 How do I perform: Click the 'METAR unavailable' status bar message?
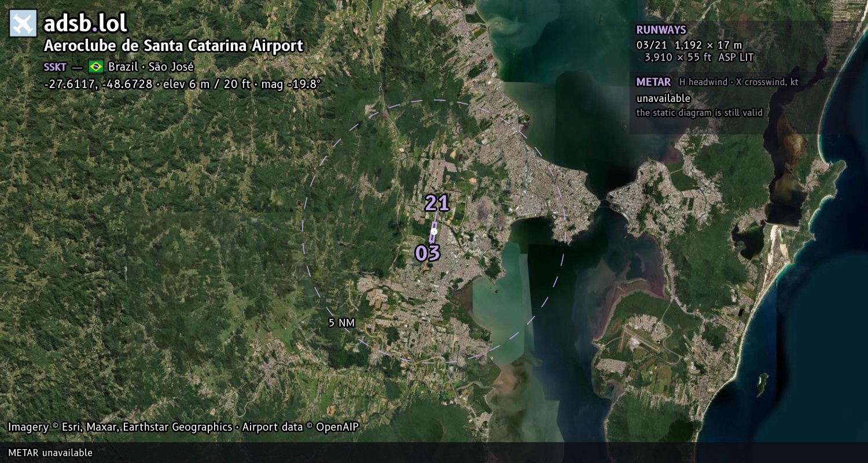50,453
